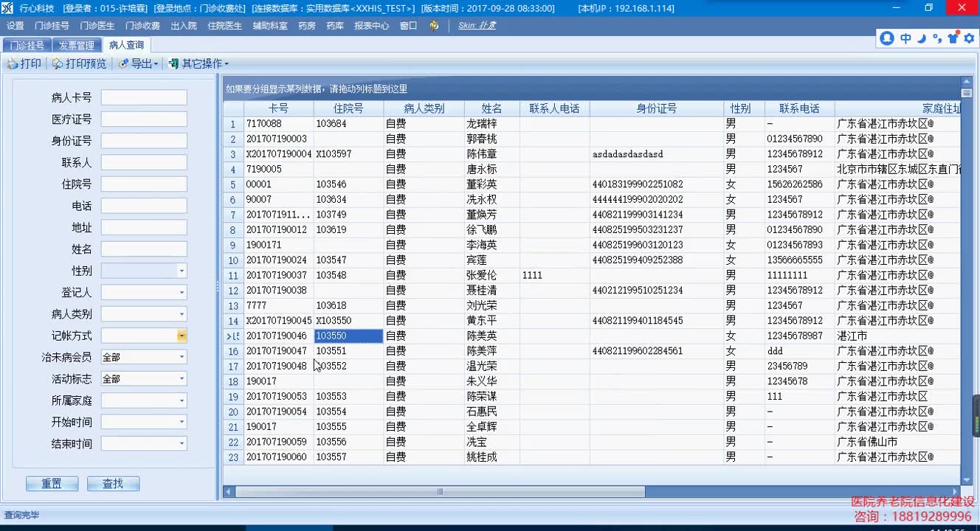This screenshot has height=531, width=980.
Task: Open the 设置 menu
Action: [x=15, y=26]
